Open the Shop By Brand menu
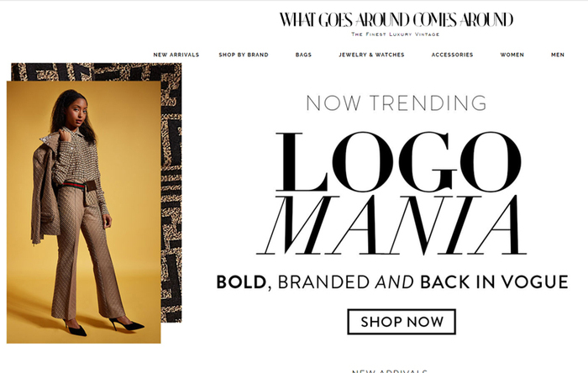Viewport: 588px width, 373px height. click(x=244, y=55)
